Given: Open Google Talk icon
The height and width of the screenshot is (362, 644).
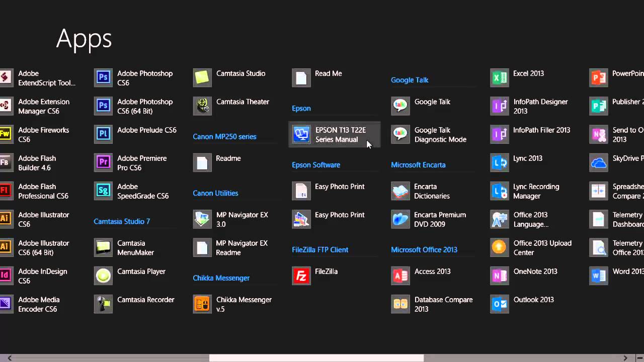Looking at the screenshot, I should pos(400,106).
